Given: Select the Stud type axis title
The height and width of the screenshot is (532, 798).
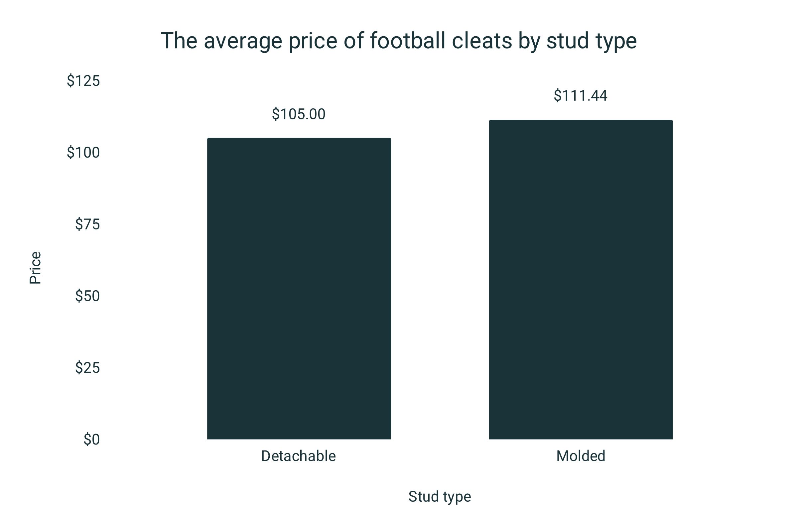Looking at the screenshot, I should pyautogui.click(x=440, y=497).
